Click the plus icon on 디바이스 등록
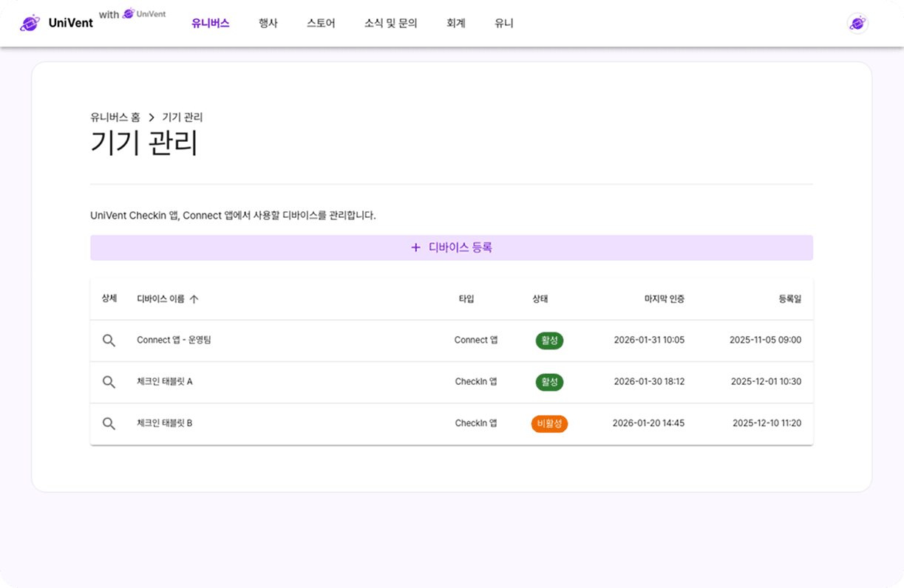 tap(415, 247)
